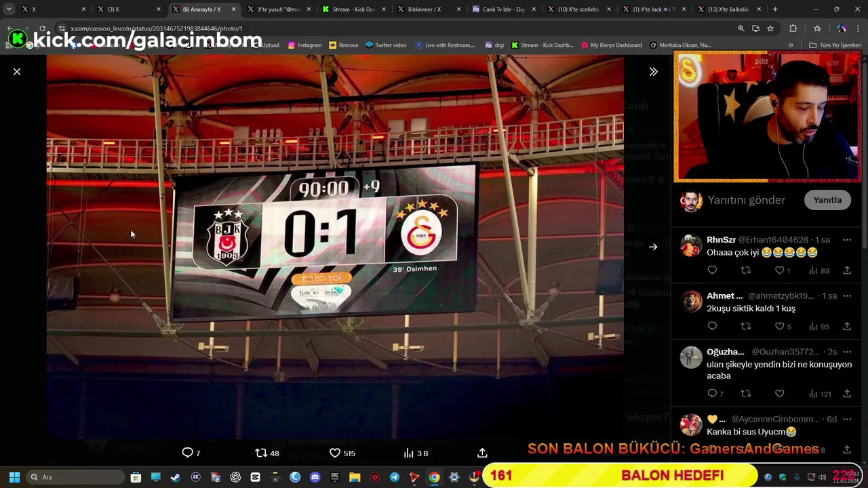Go to next photo with right arrow
This screenshot has width=868, height=488.
click(653, 247)
